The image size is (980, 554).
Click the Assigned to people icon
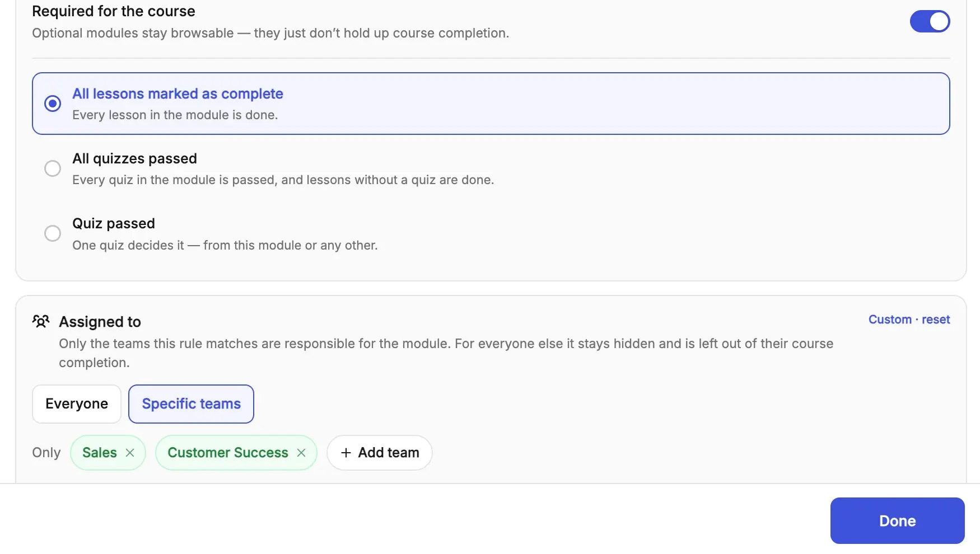coord(41,321)
